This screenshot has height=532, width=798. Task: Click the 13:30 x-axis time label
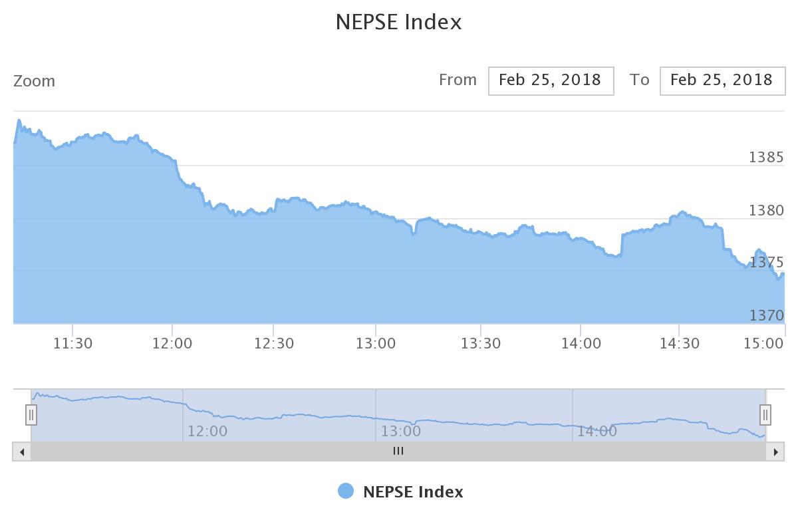click(x=481, y=344)
